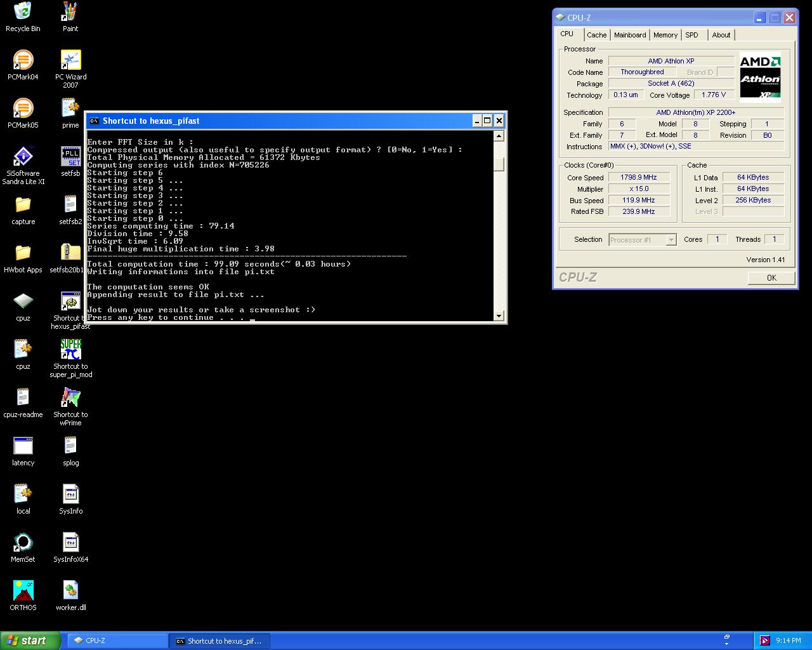Image resolution: width=812 pixels, height=650 pixels.
Task: Click the Core Voltage 1.776 V value
Action: (714, 95)
